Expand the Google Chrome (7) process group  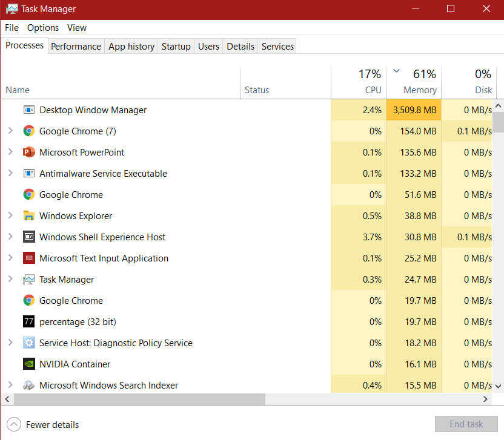[10, 131]
